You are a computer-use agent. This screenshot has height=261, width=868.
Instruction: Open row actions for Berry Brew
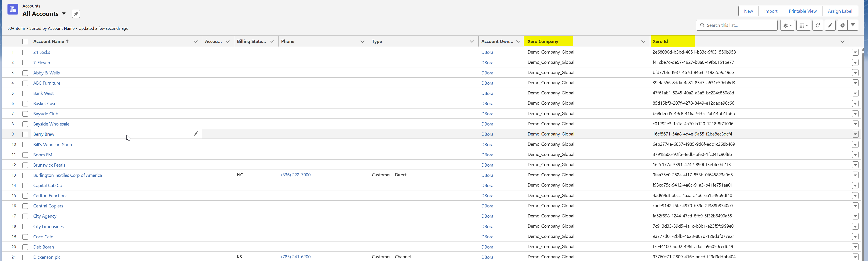pyautogui.click(x=855, y=134)
